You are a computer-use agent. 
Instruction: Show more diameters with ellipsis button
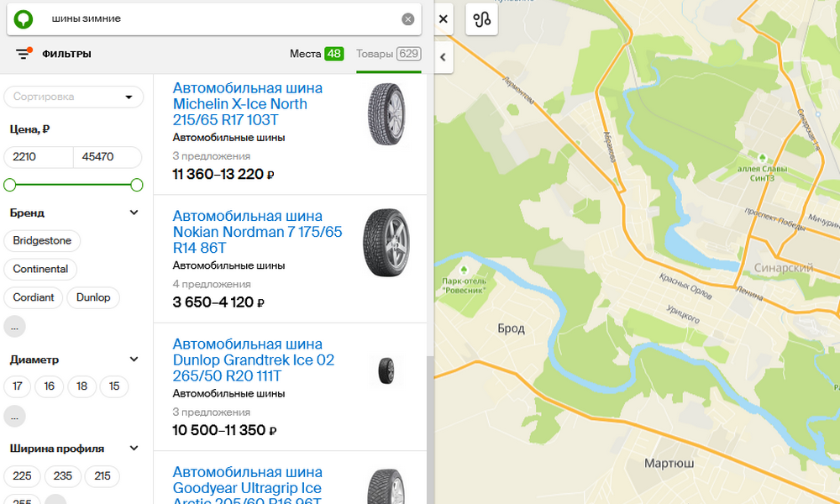click(x=14, y=416)
